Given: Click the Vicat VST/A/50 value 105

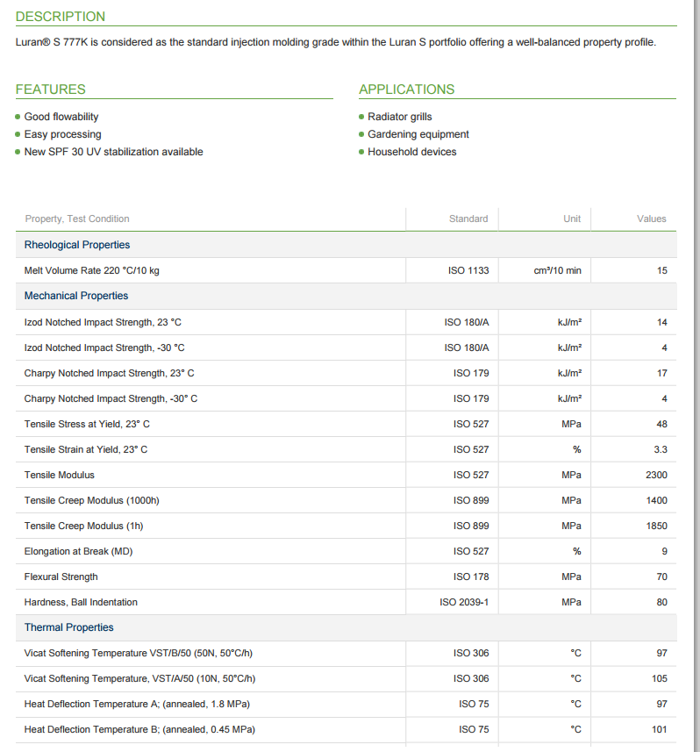Looking at the screenshot, I should pos(660,678).
